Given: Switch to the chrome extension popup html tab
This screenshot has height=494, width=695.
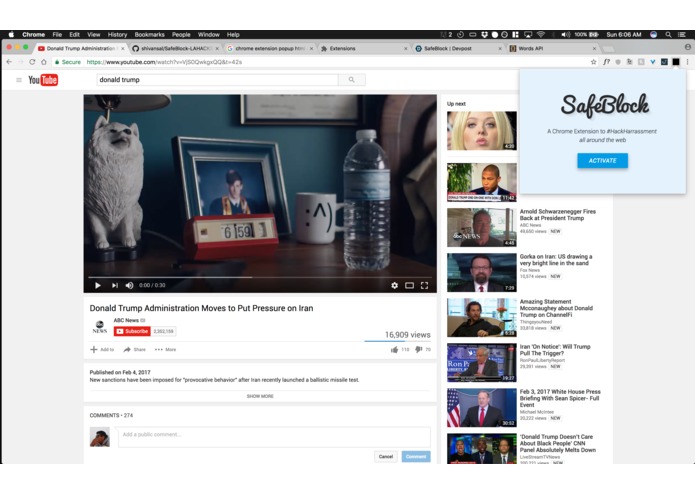Looking at the screenshot, I should tap(269, 48).
